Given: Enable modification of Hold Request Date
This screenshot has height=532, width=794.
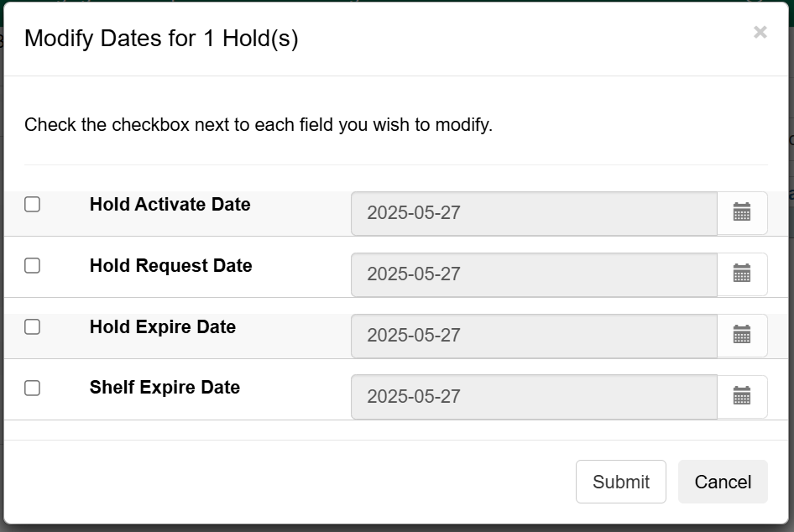Looking at the screenshot, I should click(x=32, y=266).
